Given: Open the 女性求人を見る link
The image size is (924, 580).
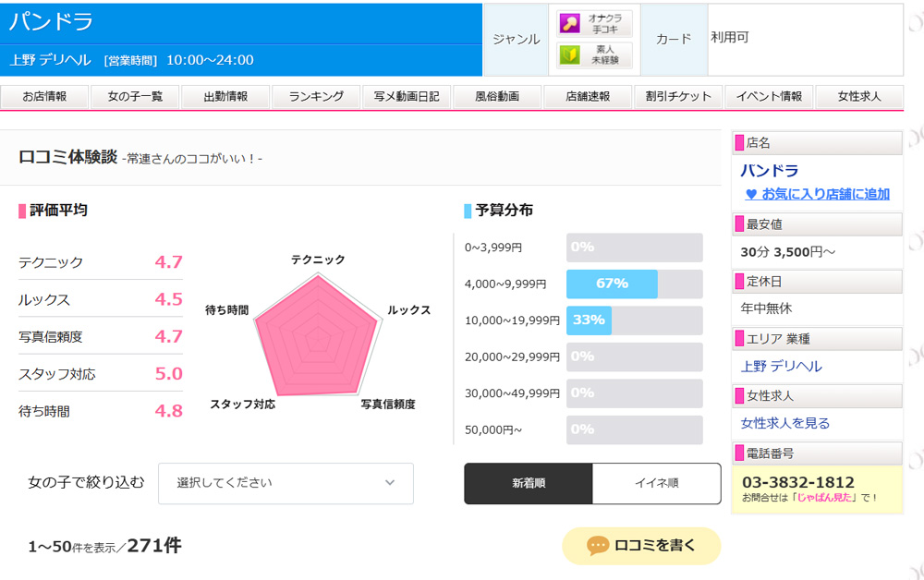Looking at the screenshot, I should [784, 423].
